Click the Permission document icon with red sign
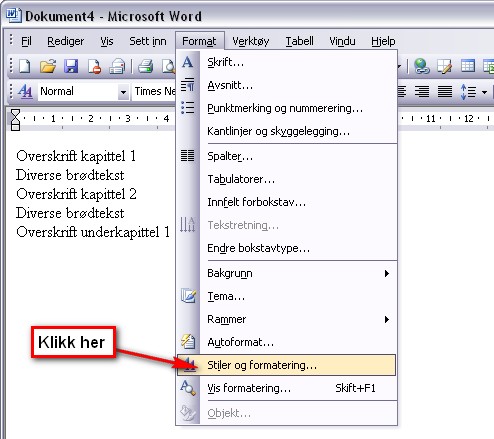The width and height of the screenshot is (494, 439). coord(94,66)
